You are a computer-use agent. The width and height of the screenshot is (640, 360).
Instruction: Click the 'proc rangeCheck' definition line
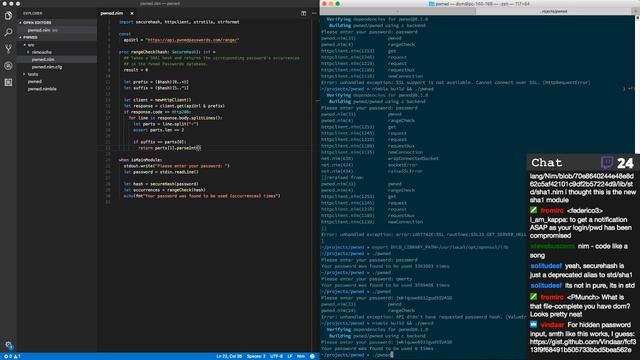pyautogui.click(x=167, y=52)
